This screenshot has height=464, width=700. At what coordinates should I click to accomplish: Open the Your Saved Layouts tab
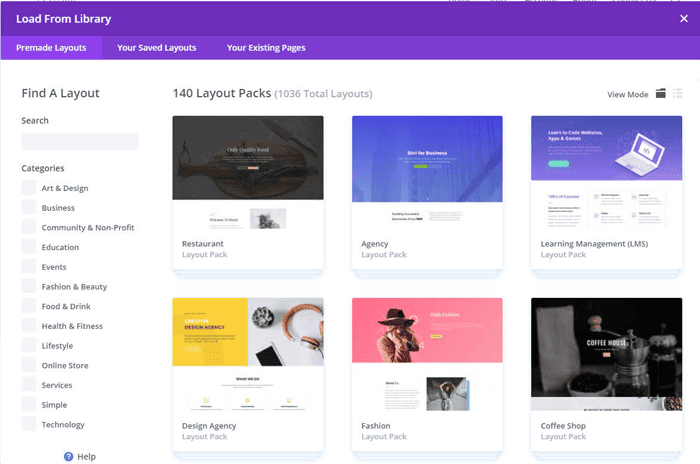pyautogui.click(x=157, y=48)
